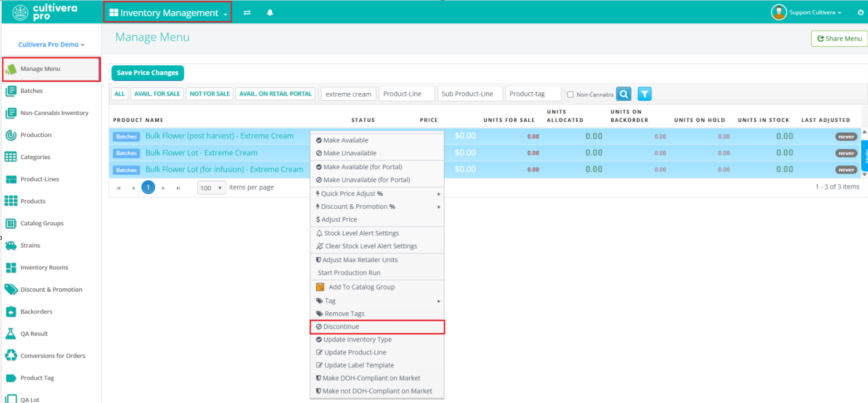This screenshot has width=868, height=403.
Task: Click the Product-Line filter input field
Action: [406, 94]
